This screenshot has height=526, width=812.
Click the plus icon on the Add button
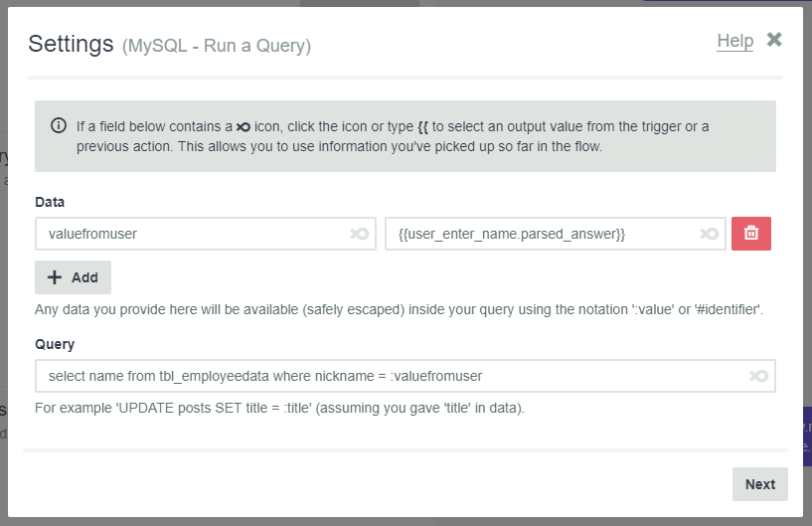(55, 277)
